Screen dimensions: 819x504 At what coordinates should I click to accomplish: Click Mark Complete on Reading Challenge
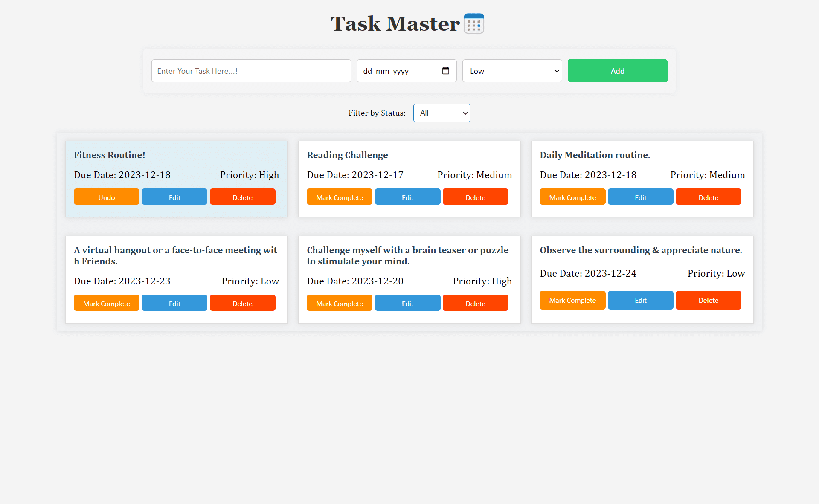(340, 197)
